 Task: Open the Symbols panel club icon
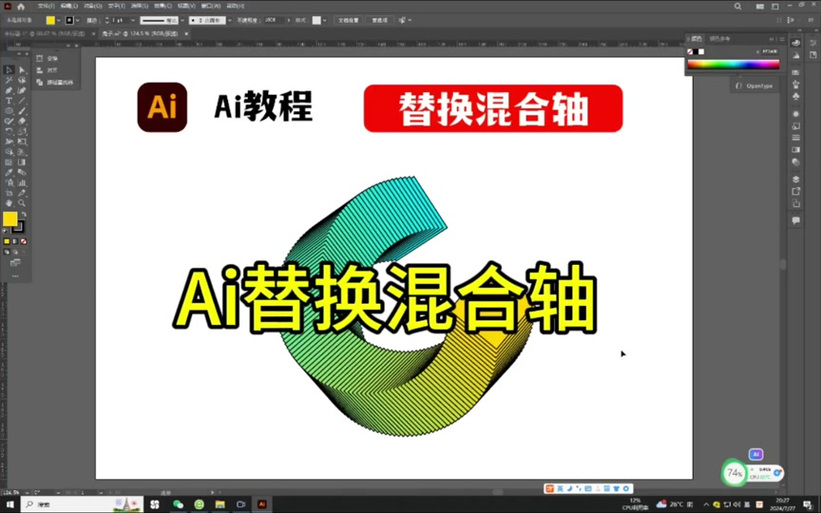(x=796, y=97)
